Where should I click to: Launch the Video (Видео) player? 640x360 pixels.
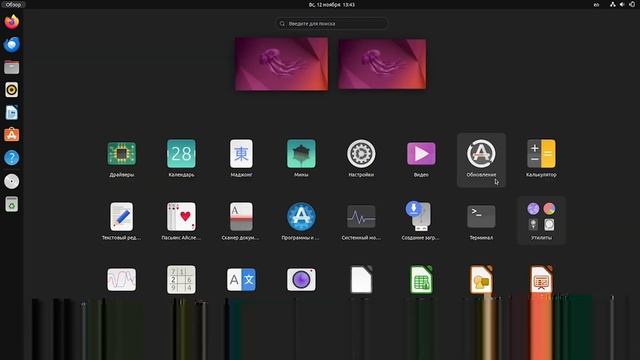(x=421, y=154)
